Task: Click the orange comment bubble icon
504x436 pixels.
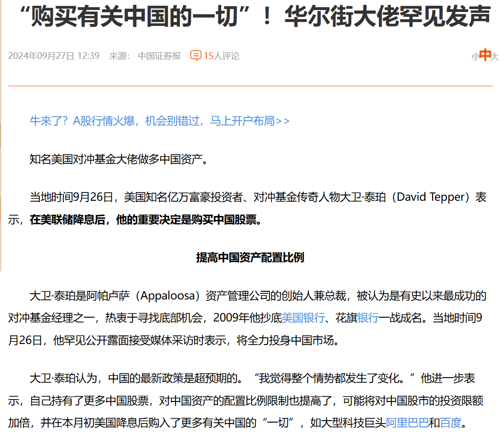Action: coord(196,56)
